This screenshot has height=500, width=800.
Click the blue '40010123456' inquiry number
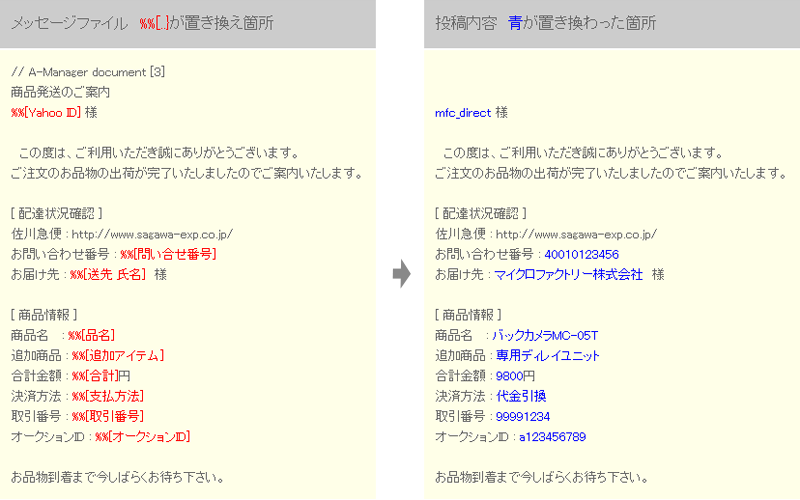pos(581,255)
